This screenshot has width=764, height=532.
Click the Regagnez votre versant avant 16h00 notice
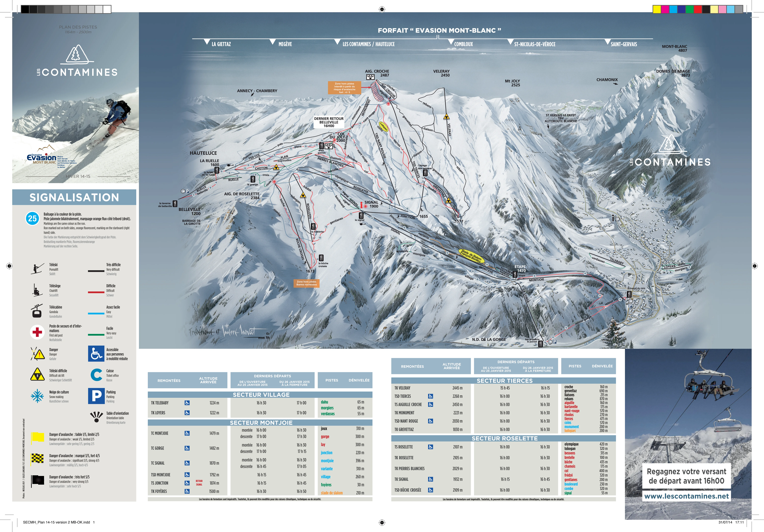coord(686,476)
